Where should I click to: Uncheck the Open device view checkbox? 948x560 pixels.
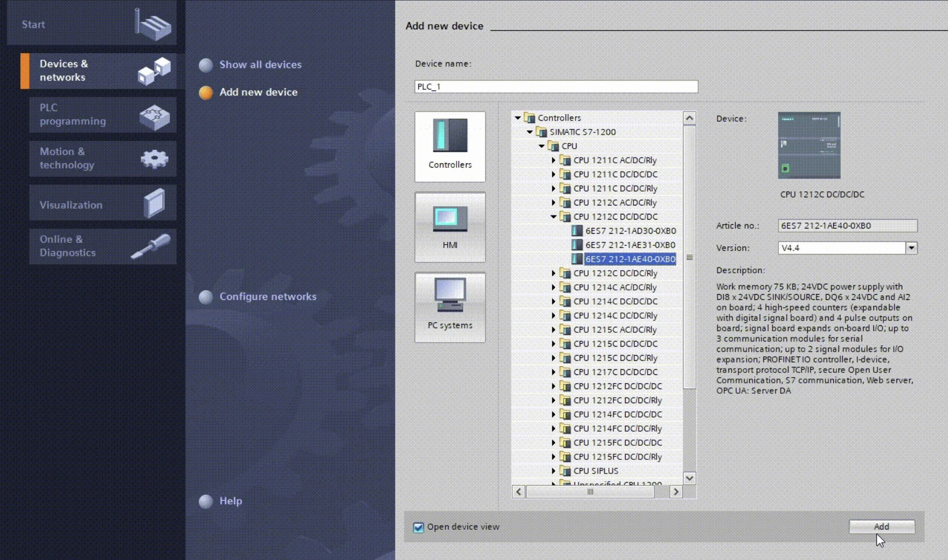pos(418,527)
